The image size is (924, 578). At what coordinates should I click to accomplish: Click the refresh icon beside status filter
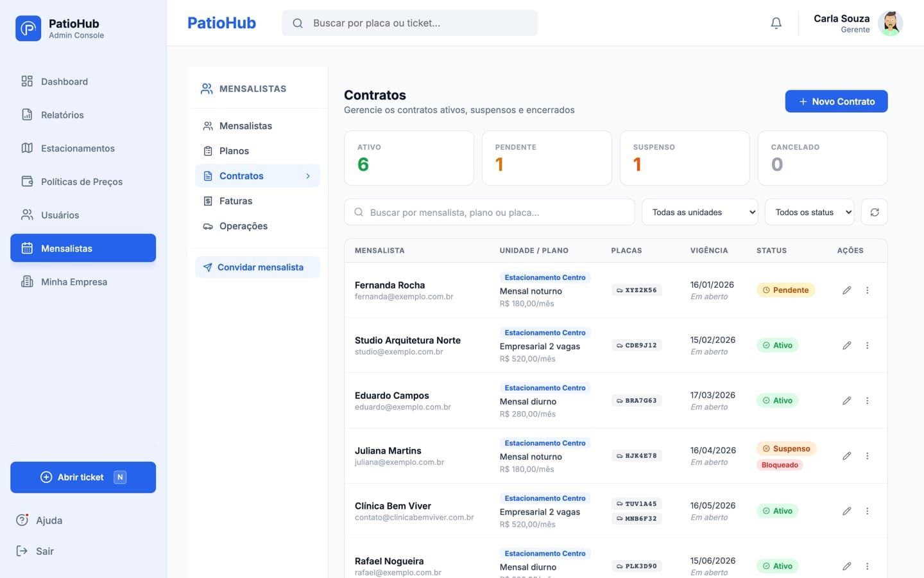coord(874,212)
